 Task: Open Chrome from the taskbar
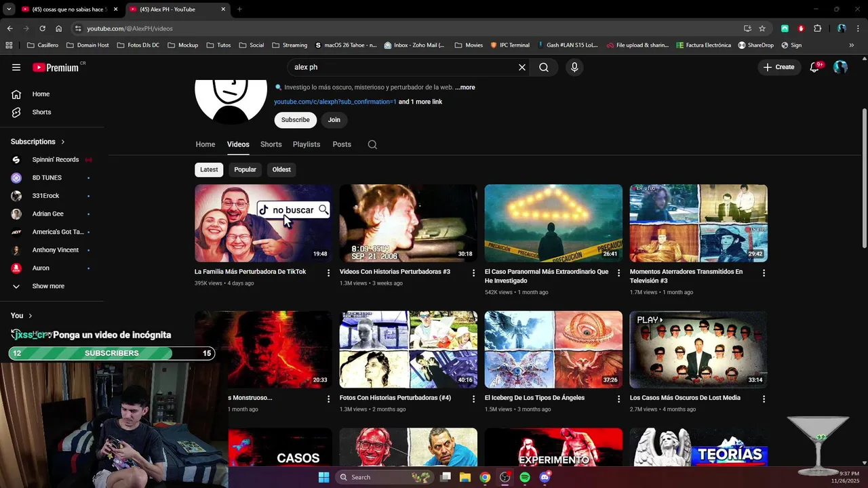tap(485, 477)
